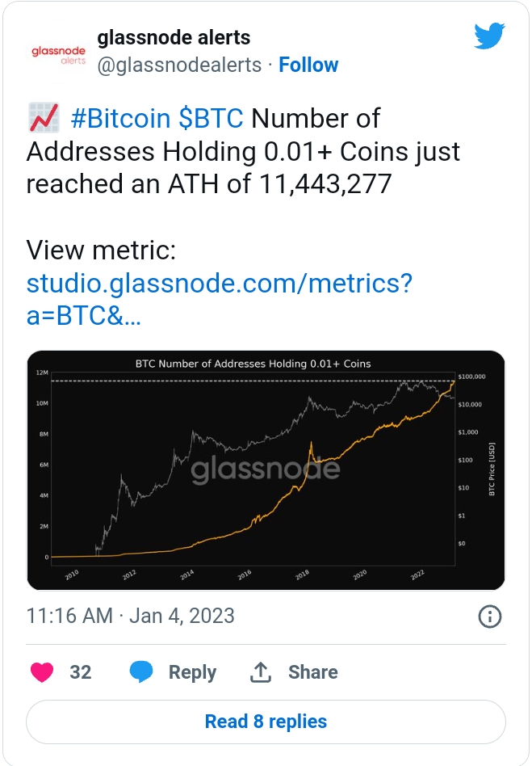Click the glassnode watermark on the chart

point(266,469)
